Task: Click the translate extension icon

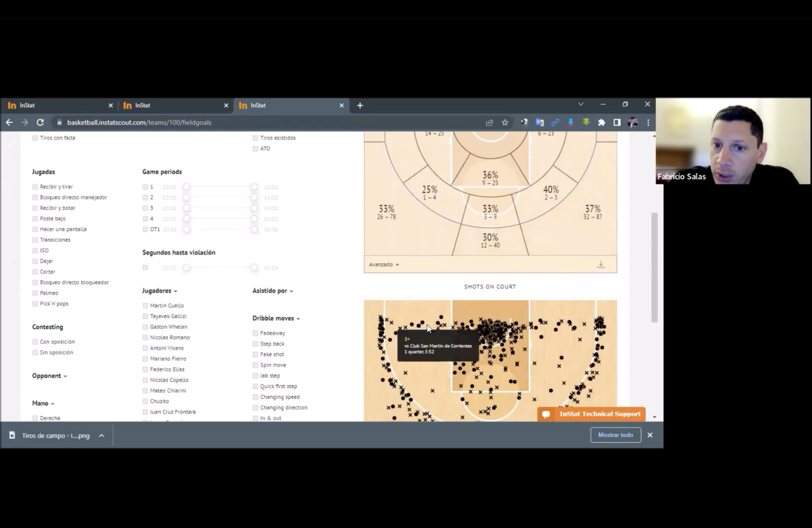Action: coord(540,122)
